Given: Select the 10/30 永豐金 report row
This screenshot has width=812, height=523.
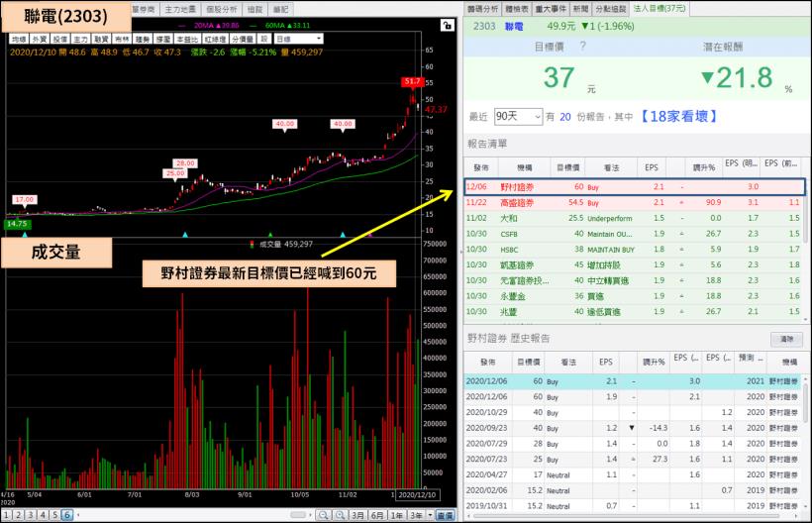Looking at the screenshot, I should point(635,296).
